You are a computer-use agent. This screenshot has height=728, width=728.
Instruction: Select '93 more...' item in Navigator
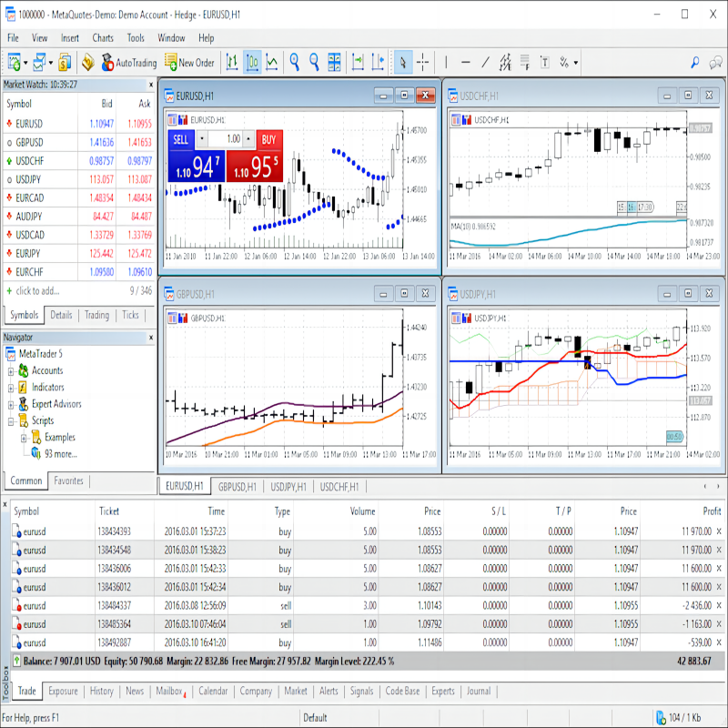(x=60, y=454)
